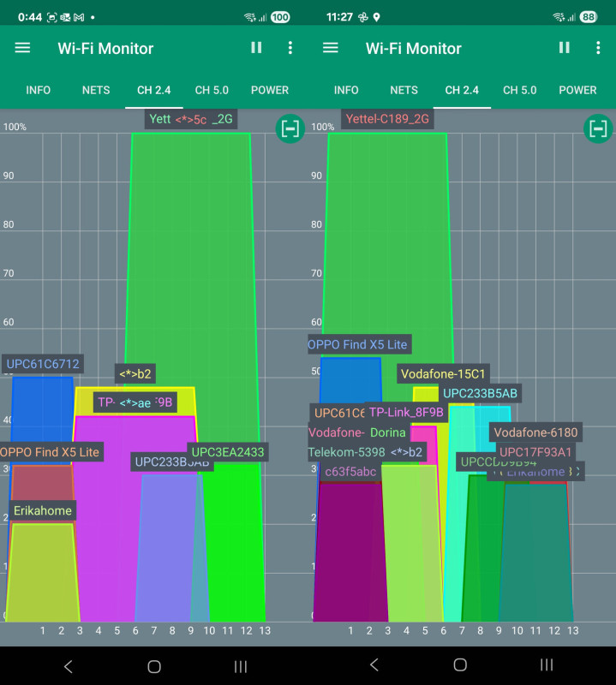
Task: Select UPC61C6712 label in left chart
Action: [x=43, y=364]
